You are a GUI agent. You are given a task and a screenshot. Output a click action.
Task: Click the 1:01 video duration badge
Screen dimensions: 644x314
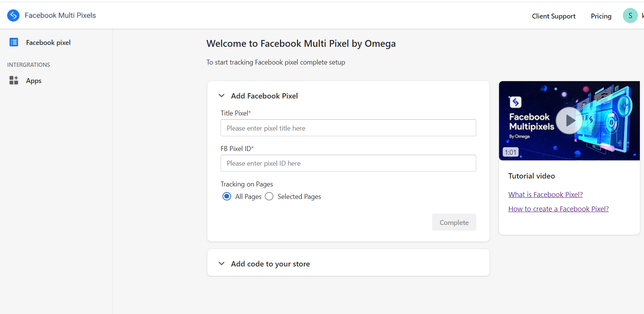(511, 152)
